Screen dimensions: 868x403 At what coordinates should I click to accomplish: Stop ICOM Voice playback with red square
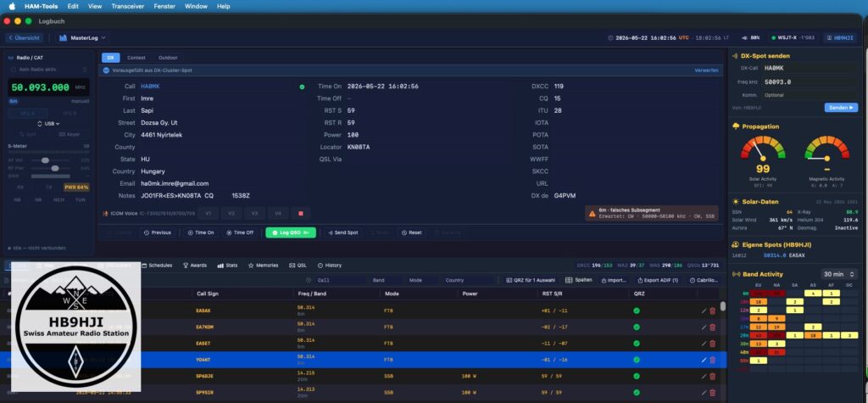tap(301, 214)
